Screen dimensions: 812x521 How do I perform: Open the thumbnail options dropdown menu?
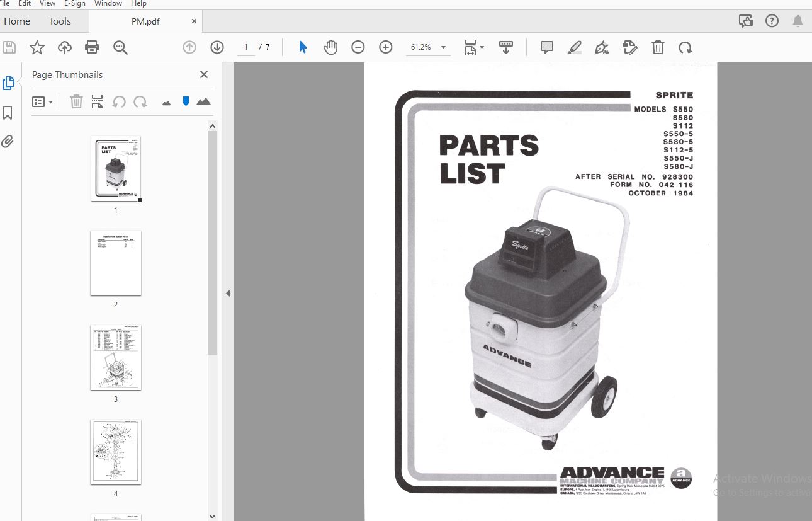[43, 101]
